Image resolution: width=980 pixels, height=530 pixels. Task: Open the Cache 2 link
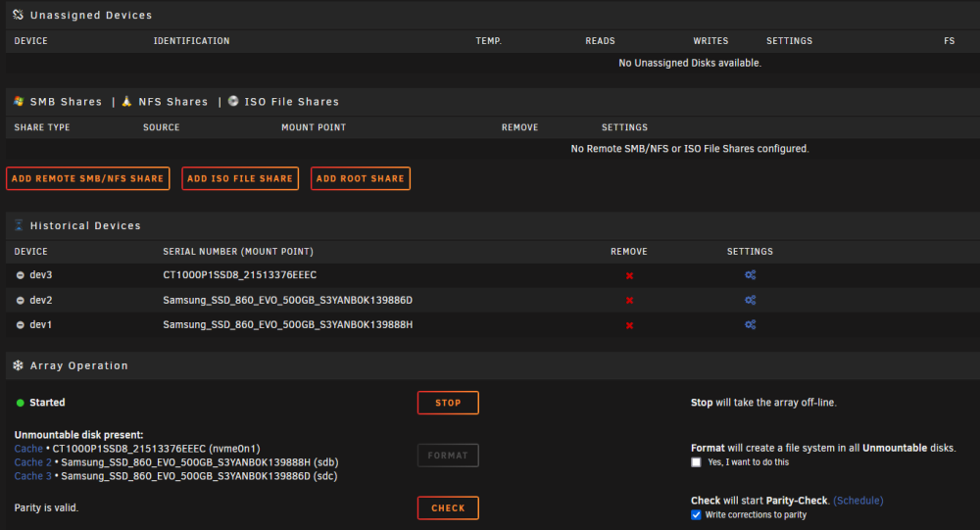(x=33, y=462)
